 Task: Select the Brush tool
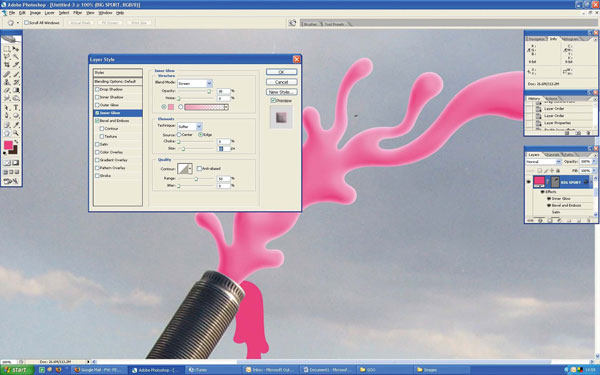16,74
